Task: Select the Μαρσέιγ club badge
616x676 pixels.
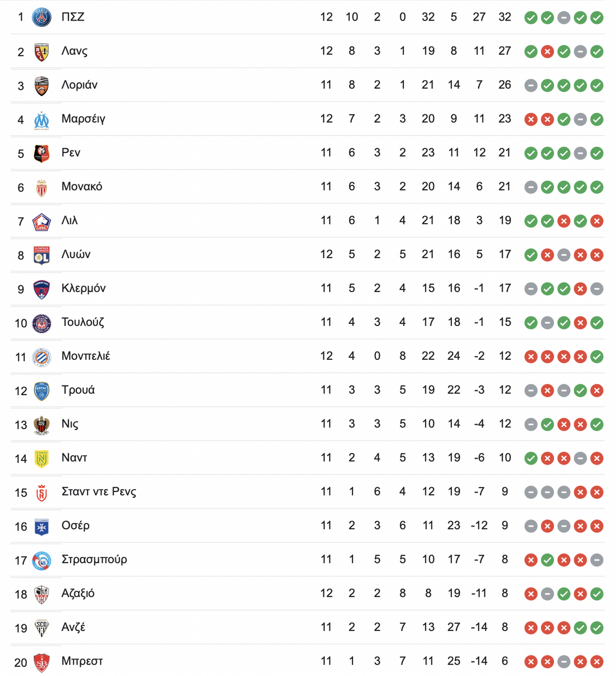Action: pos(42,119)
